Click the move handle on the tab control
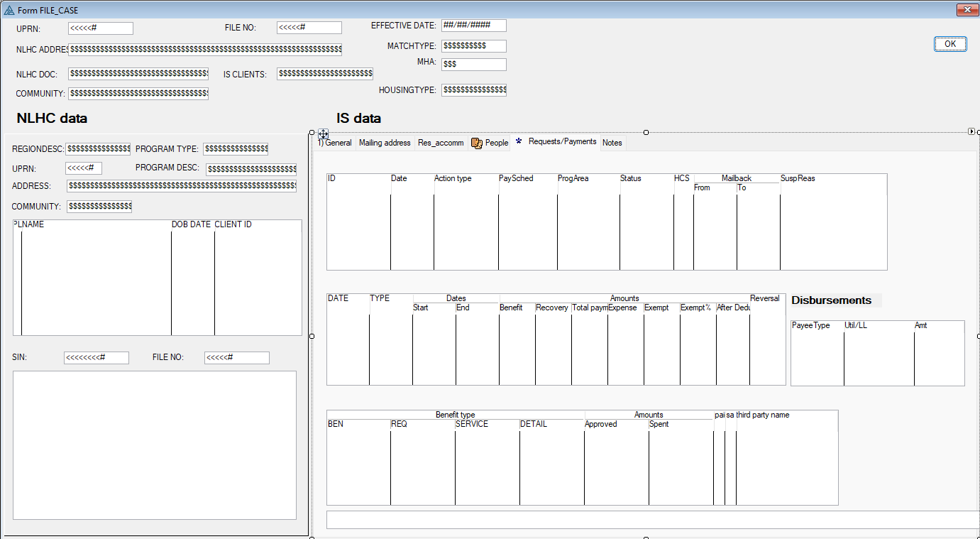The image size is (980, 539). point(323,134)
